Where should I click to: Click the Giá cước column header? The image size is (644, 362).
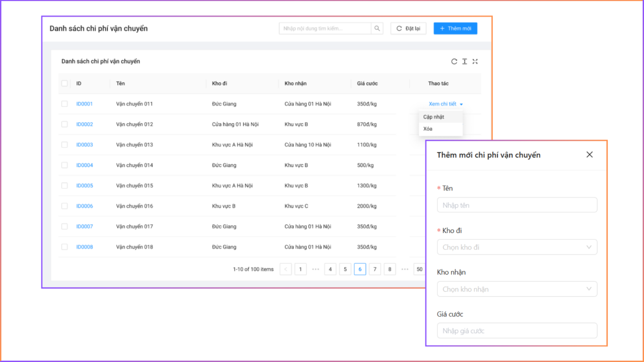(367, 84)
